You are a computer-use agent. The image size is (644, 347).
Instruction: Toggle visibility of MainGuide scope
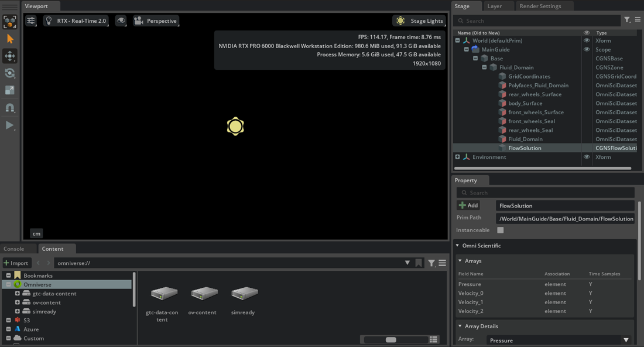point(587,49)
